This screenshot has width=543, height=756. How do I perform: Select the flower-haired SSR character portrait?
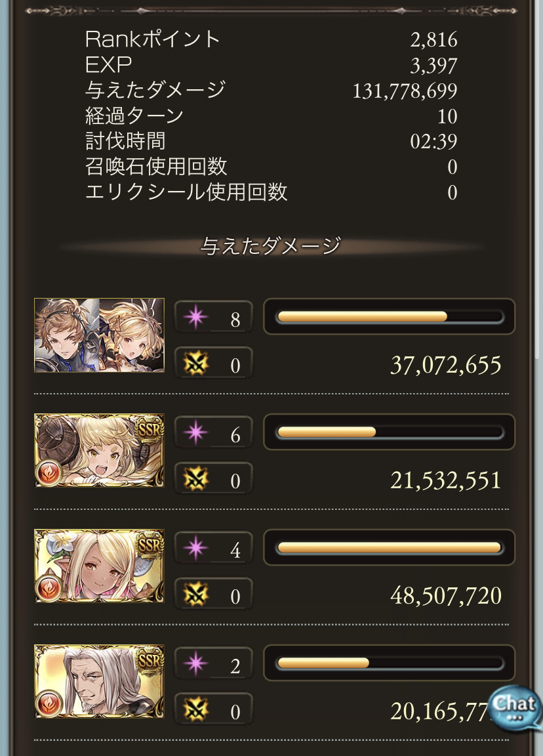99,566
